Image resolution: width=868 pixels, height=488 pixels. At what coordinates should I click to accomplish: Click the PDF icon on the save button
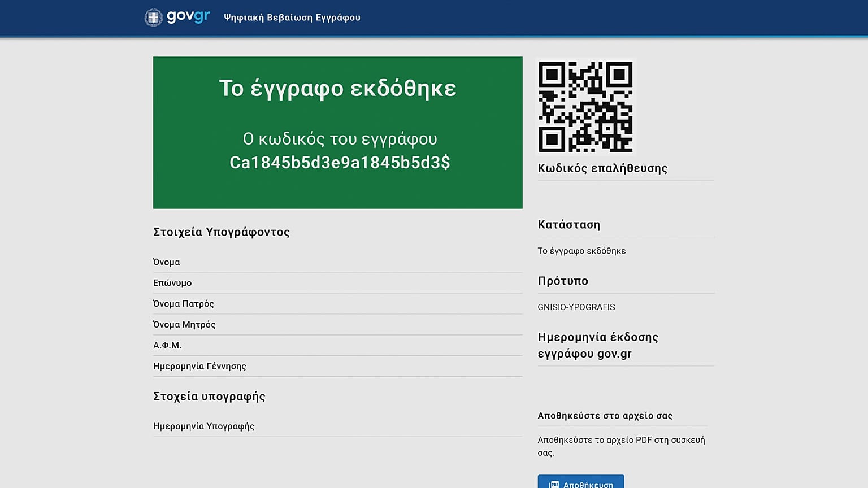(554, 485)
